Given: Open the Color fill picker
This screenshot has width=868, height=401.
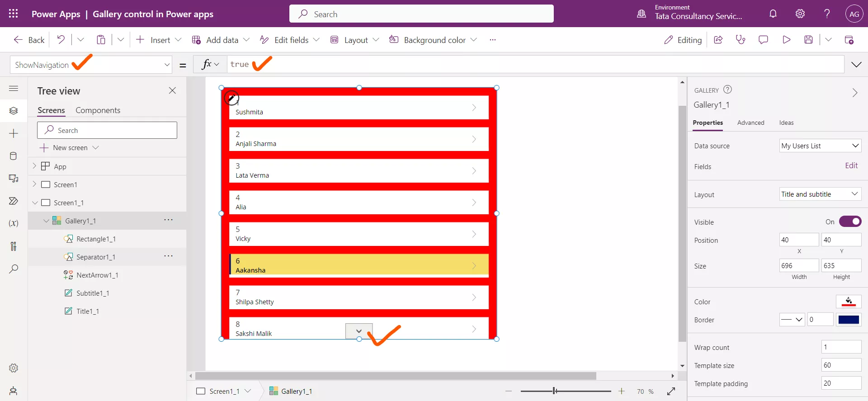Looking at the screenshot, I should coord(849,302).
